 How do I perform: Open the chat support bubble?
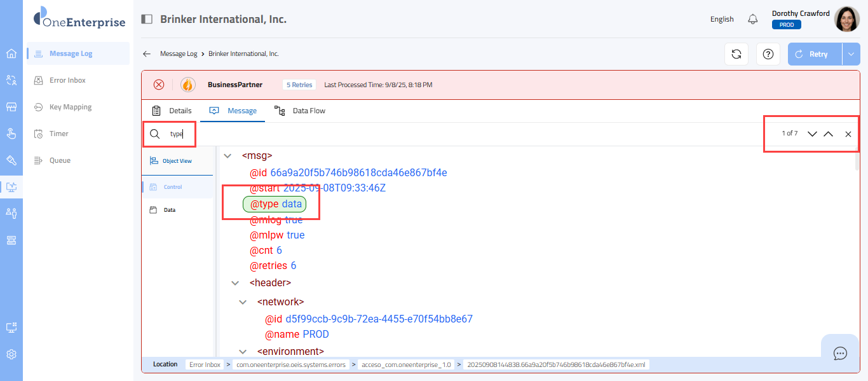(840, 353)
